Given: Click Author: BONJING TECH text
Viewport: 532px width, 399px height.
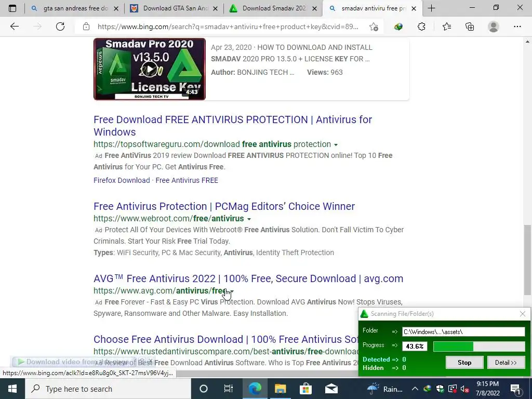Looking at the screenshot, I should pos(252,72).
